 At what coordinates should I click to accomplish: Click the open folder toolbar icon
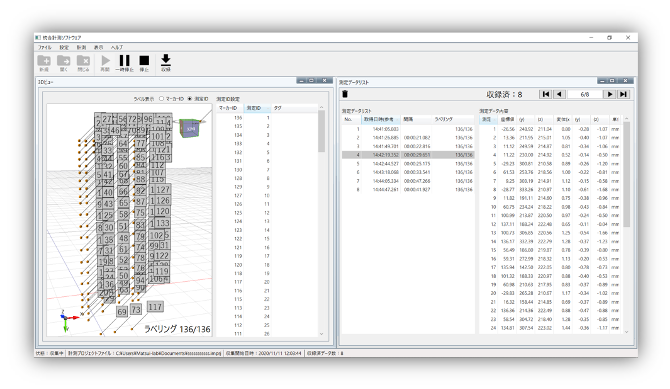pos(64,61)
